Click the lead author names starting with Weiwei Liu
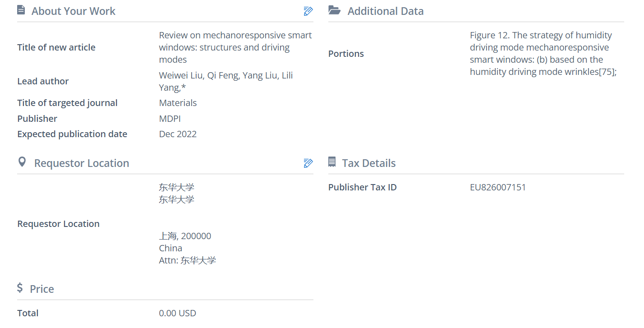This screenshot has height=328, width=644. (x=225, y=82)
